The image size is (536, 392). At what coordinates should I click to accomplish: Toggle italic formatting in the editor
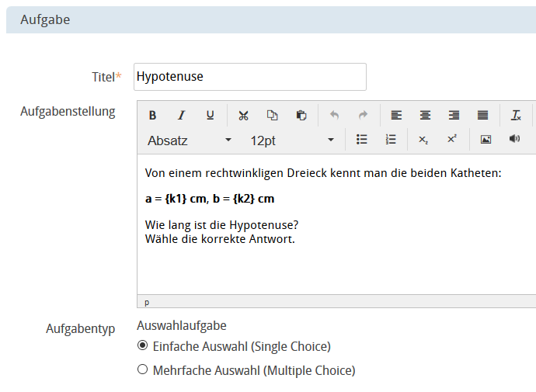click(x=182, y=116)
